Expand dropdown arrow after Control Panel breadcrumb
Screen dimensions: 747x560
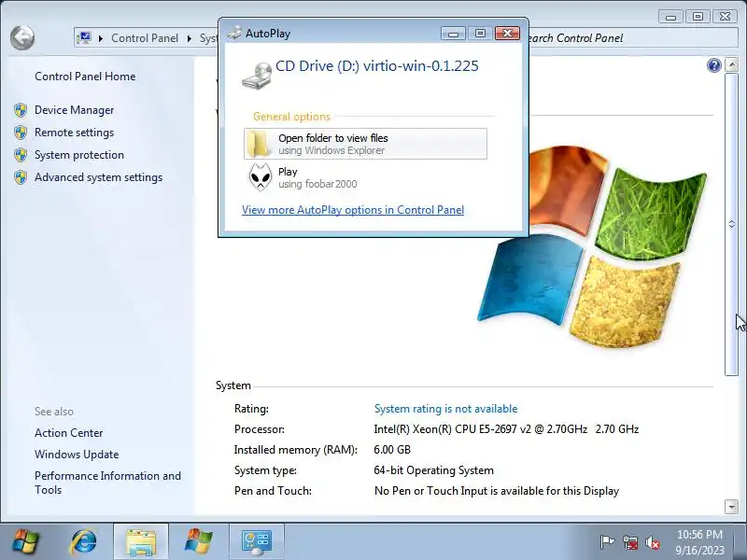click(190, 38)
